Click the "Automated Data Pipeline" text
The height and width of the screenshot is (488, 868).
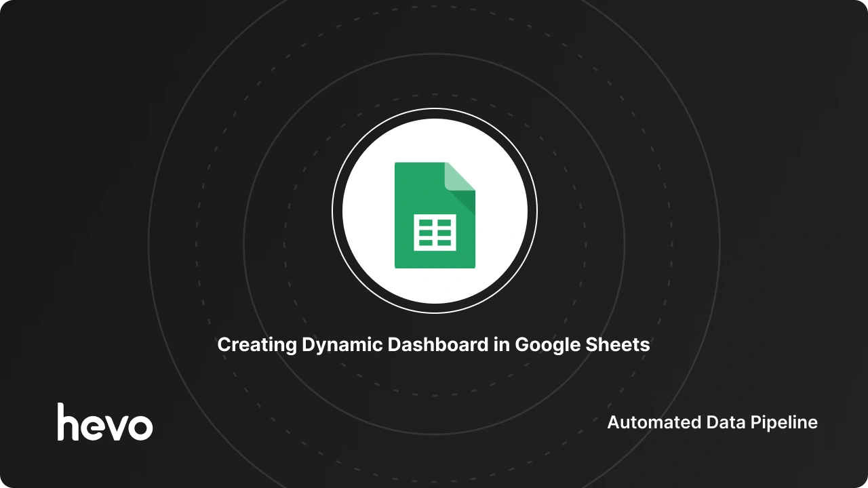pos(712,422)
